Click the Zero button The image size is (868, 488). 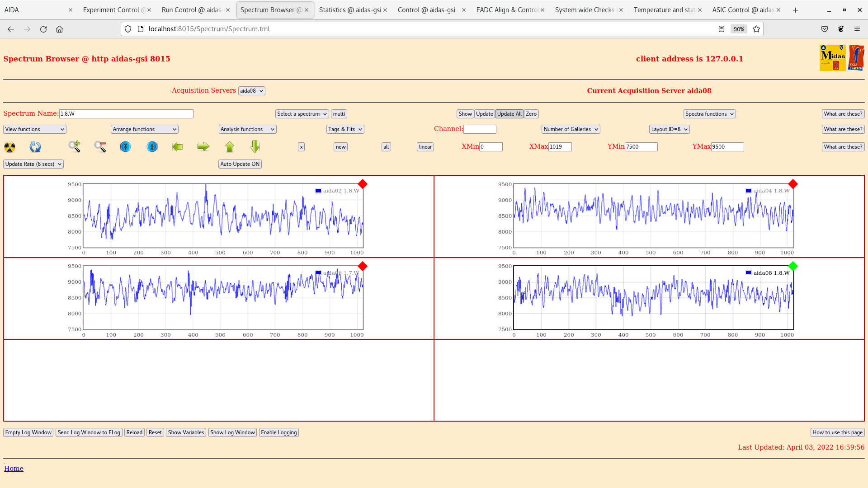531,114
